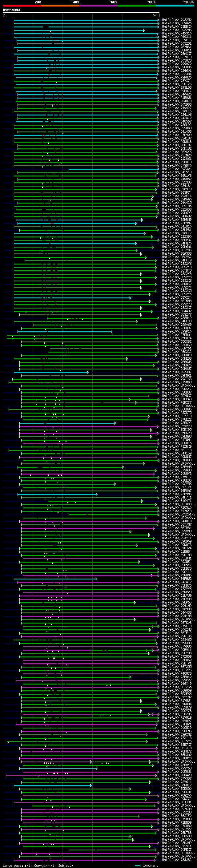Select hit label UniRef100_B7FHV1
197x868 pixels.
pos(176,725)
